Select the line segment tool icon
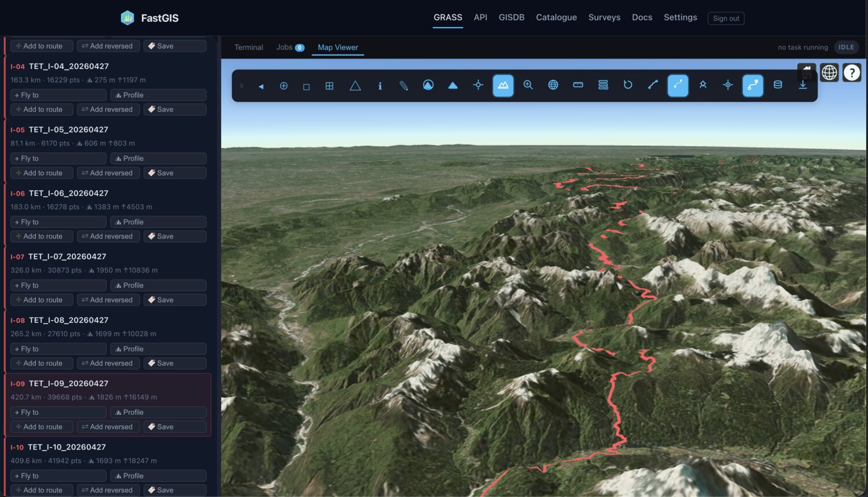868x497 pixels. [x=653, y=85]
